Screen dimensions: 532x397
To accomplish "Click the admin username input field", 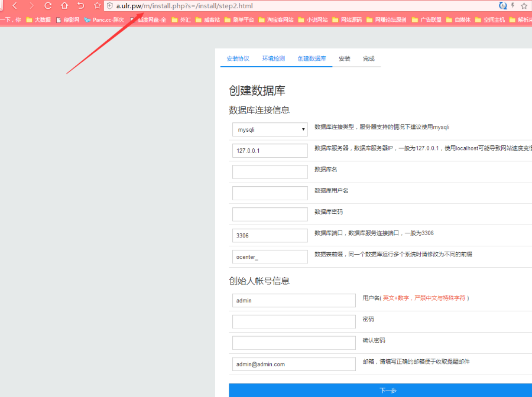I will click(294, 300).
